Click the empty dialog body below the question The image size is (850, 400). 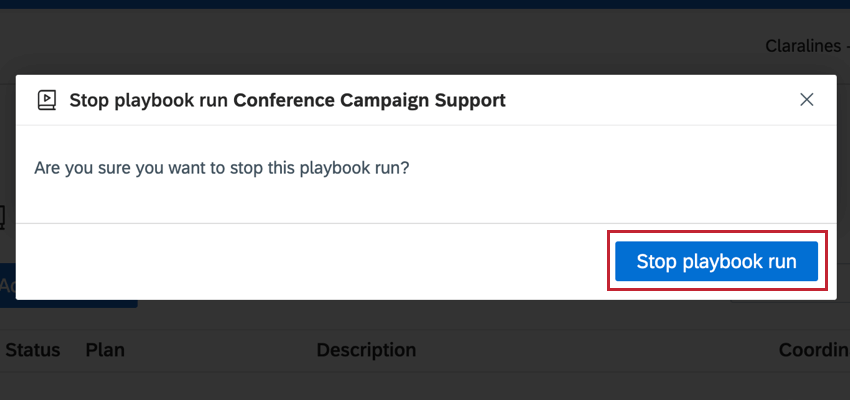click(x=426, y=201)
